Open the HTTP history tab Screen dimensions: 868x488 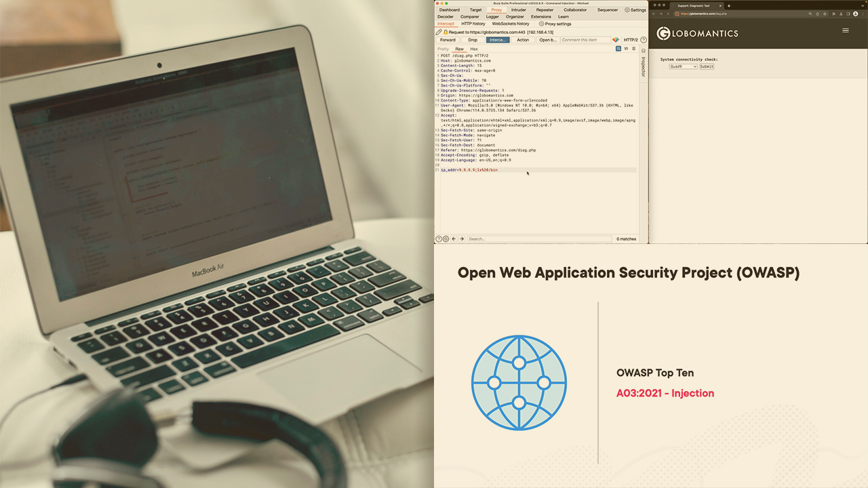click(x=473, y=24)
